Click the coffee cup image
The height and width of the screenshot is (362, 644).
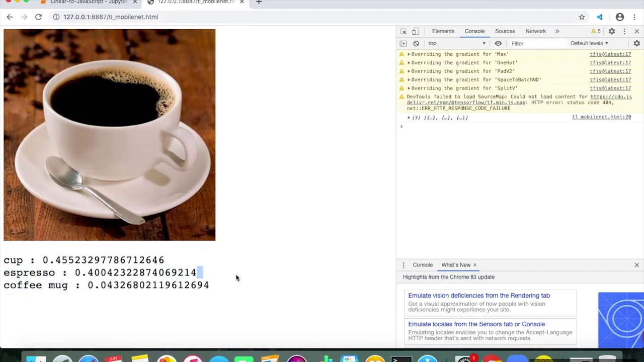pos(109,135)
